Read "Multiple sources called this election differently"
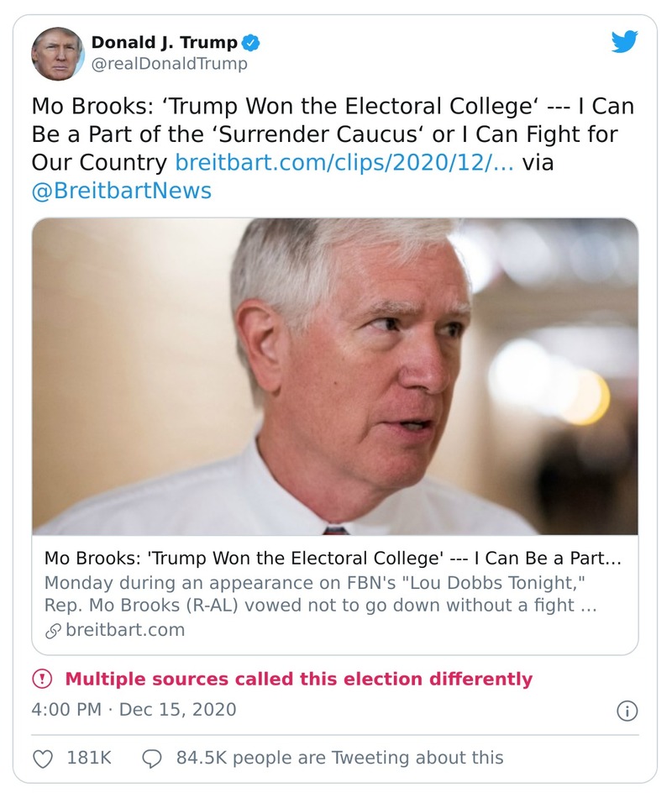This screenshot has height=803, width=672. [x=298, y=679]
